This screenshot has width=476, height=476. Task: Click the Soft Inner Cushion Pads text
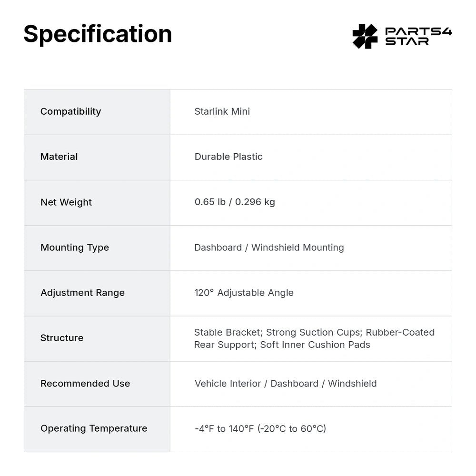[315, 345]
